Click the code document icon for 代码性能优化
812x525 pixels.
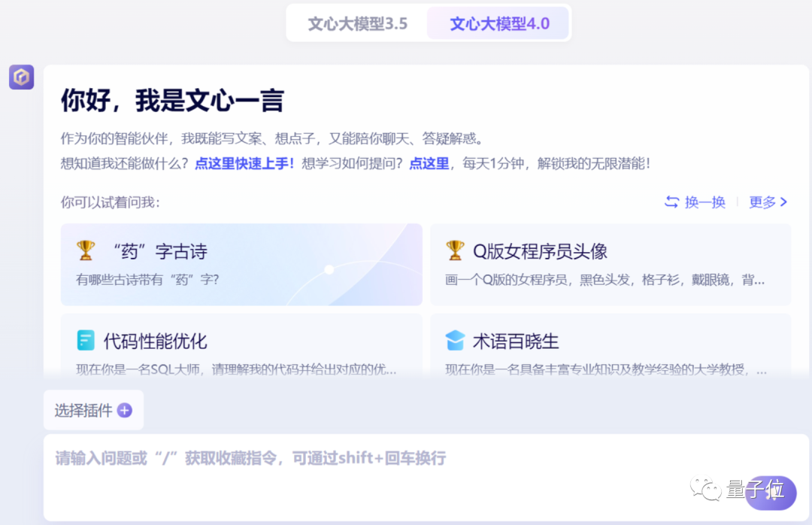pos(86,341)
